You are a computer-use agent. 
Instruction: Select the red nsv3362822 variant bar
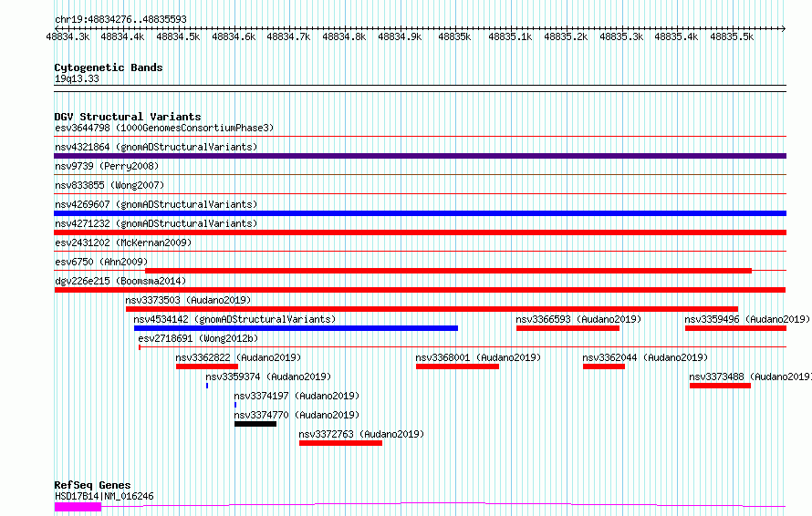207,366
